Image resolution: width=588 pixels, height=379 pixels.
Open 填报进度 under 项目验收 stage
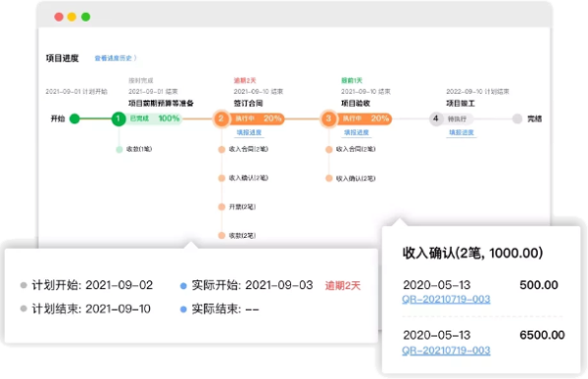click(x=357, y=133)
